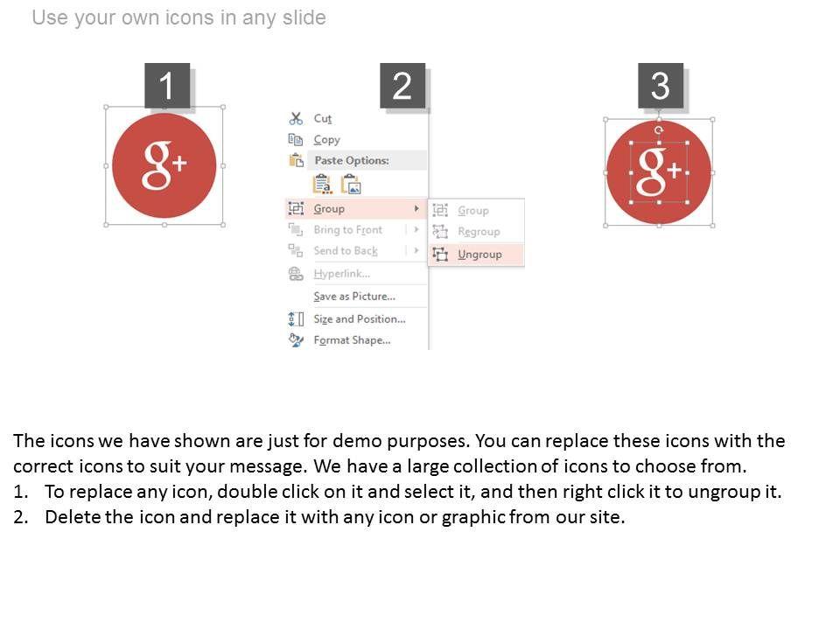Select Bring to Front menu entry
Screen dimensions: 840x630
click(x=357, y=229)
